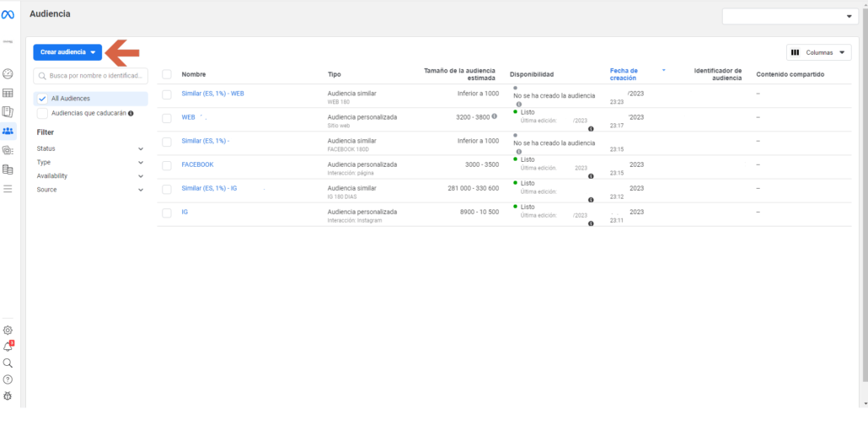Open the IG audience link

185,212
